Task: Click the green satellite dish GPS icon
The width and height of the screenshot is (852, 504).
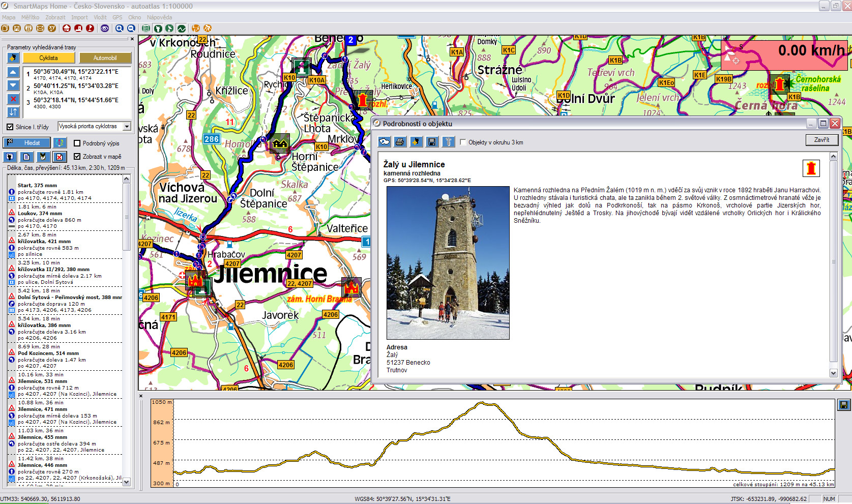Action: click(x=169, y=28)
